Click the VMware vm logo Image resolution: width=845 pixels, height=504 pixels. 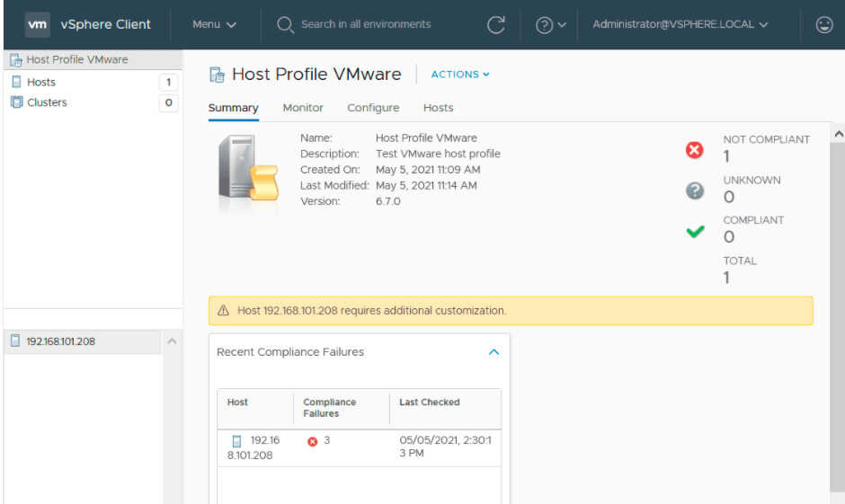click(37, 24)
